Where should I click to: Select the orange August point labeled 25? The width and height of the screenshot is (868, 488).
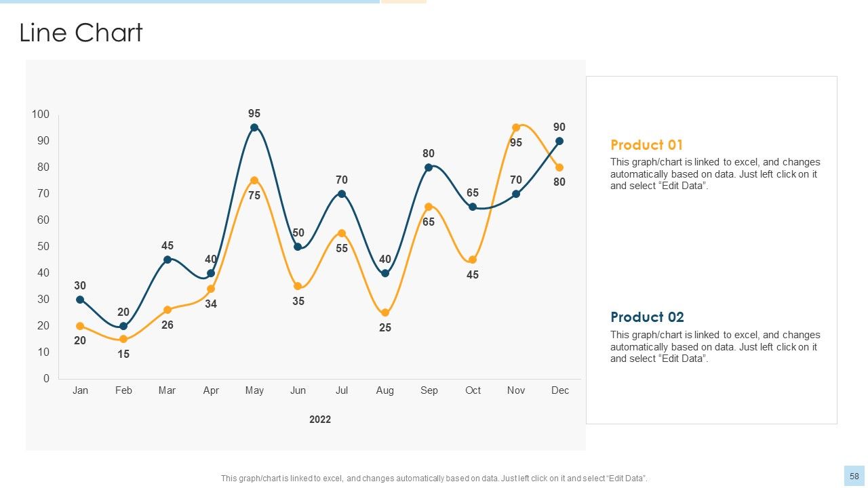pyautogui.click(x=385, y=312)
